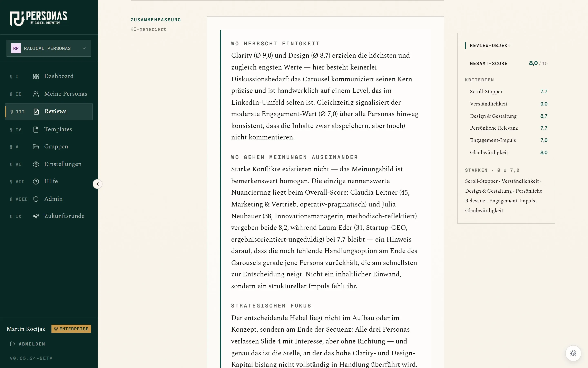Image resolution: width=588 pixels, height=368 pixels.
Task: Click the Abmelden logout button
Action: (x=27, y=344)
